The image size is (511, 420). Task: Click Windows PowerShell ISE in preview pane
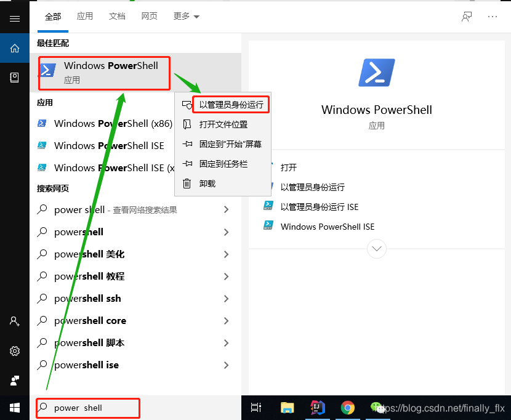328,227
